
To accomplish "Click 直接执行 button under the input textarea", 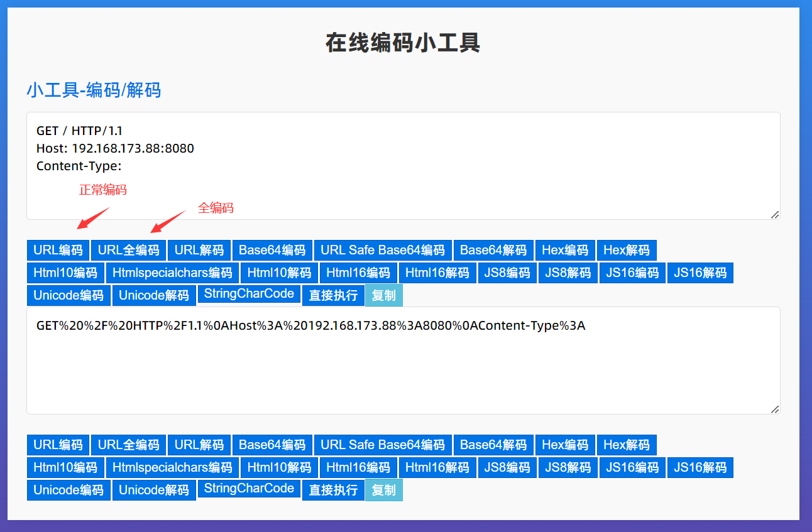I will coord(333,295).
